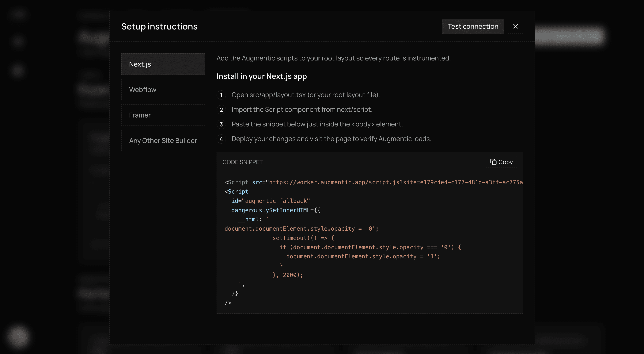Click the Test connection button
Image resolution: width=644 pixels, height=354 pixels.
(x=473, y=26)
